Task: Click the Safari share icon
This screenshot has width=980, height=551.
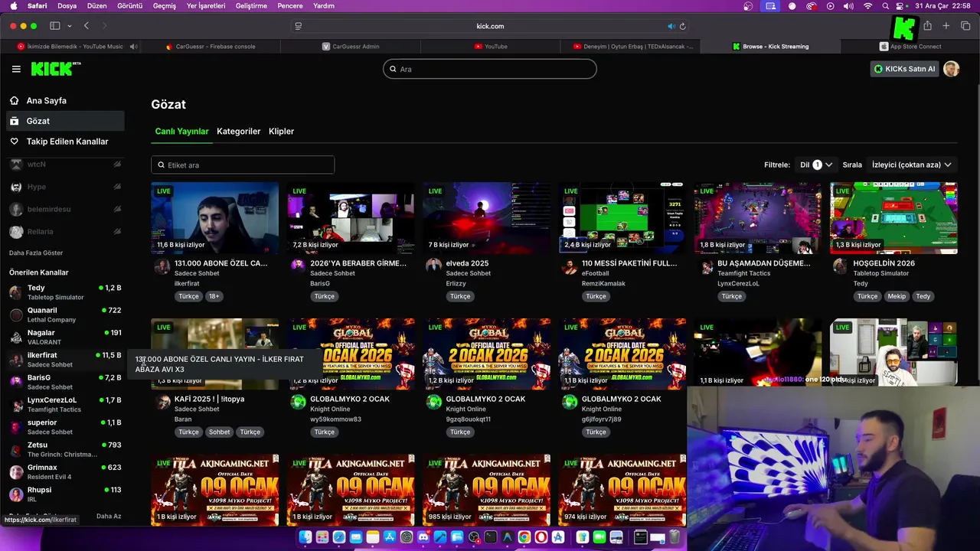Action: pyautogui.click(x=927, y=26)
